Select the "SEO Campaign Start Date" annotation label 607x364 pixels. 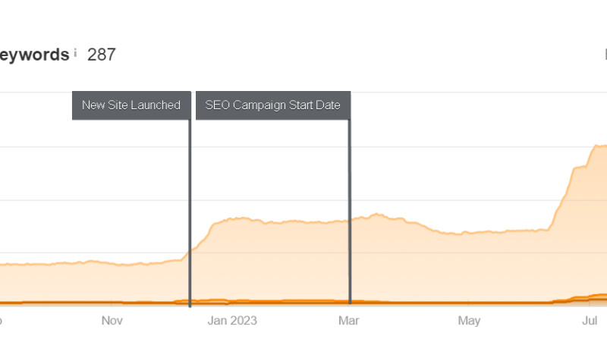click(272, 105)
